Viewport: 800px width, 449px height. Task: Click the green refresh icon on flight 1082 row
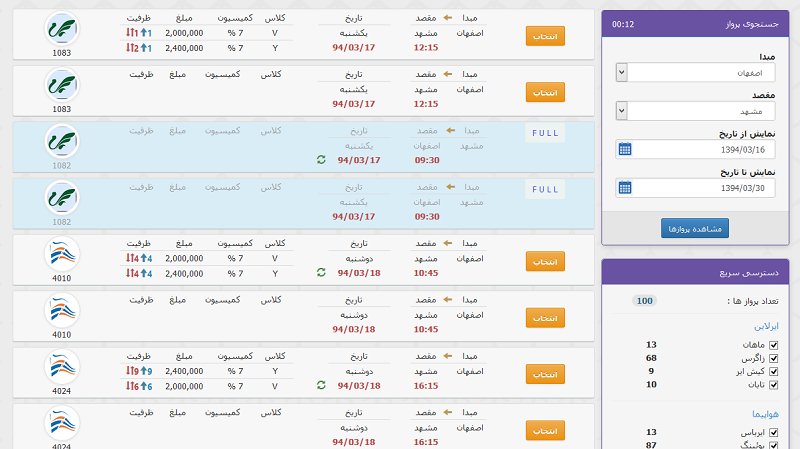(x=321, y=160)
